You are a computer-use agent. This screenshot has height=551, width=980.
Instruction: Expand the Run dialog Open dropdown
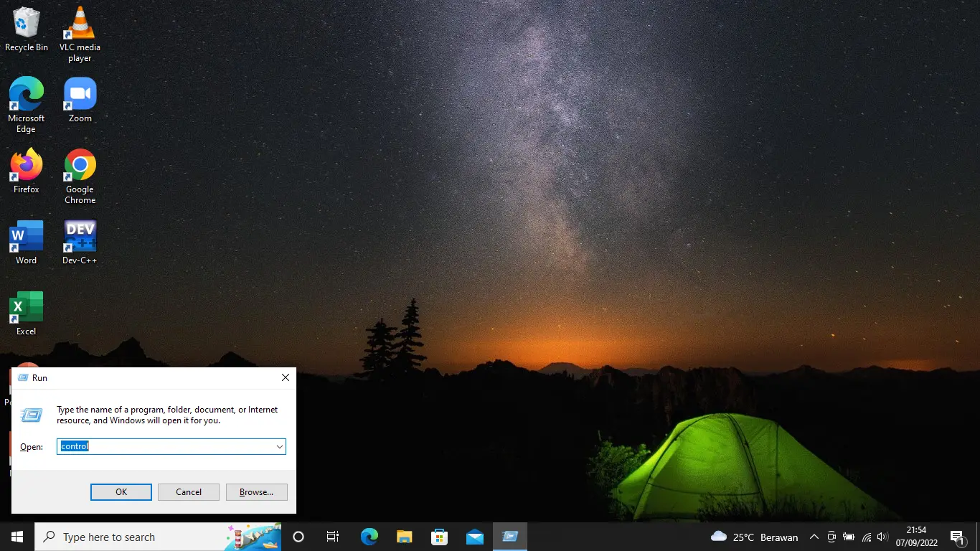[280, 446]
